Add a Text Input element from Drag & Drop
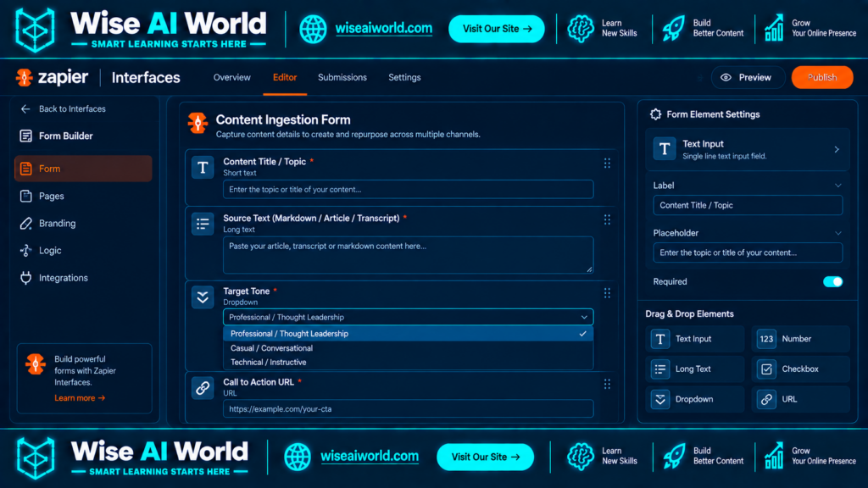The height and width of the screenshot is (488, 868). [x=695, y=339]
